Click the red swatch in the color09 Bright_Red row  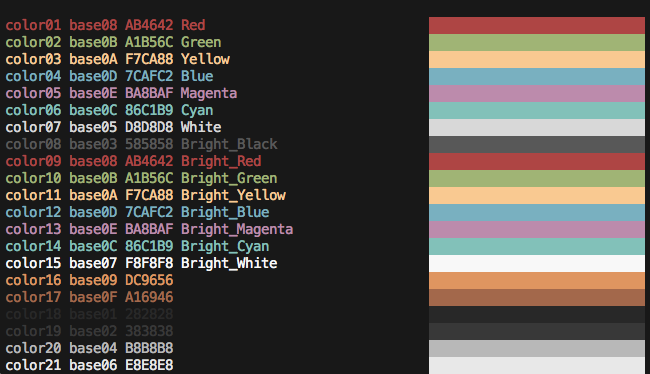tap(537, 161)
